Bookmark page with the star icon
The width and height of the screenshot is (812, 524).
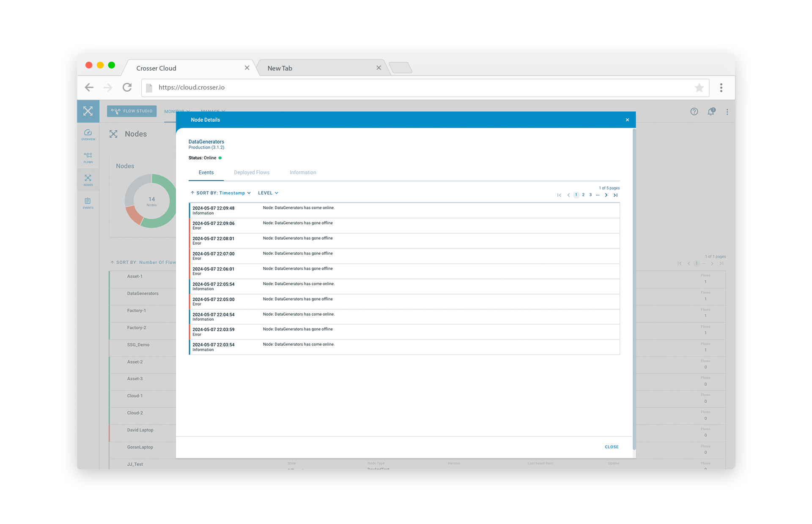(x=699, y=88)
